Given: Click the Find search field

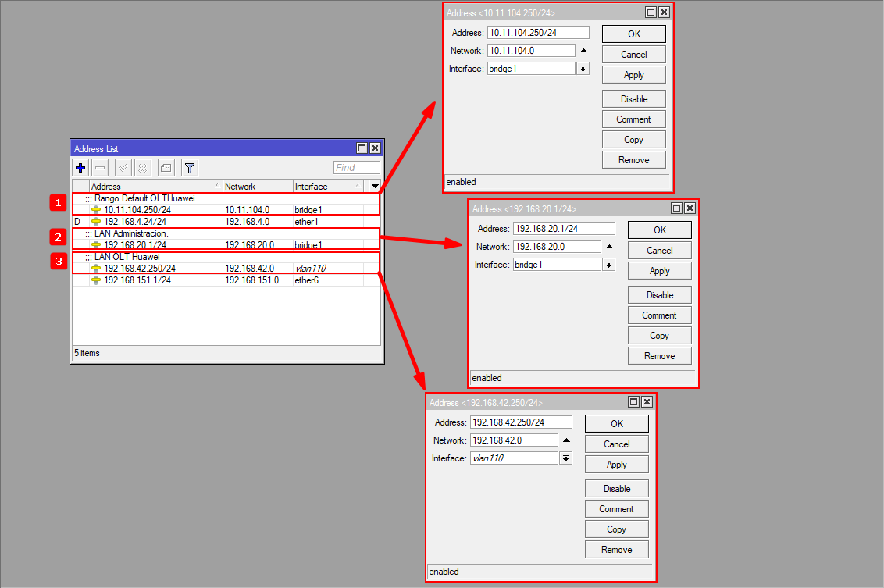Looking at the screenshot, I should [x=356, y=168].
